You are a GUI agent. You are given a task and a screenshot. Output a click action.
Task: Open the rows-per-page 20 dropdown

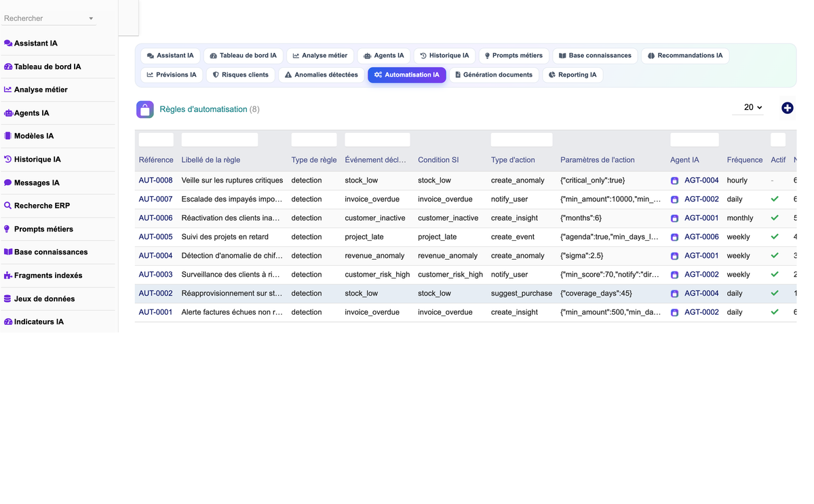748,107
